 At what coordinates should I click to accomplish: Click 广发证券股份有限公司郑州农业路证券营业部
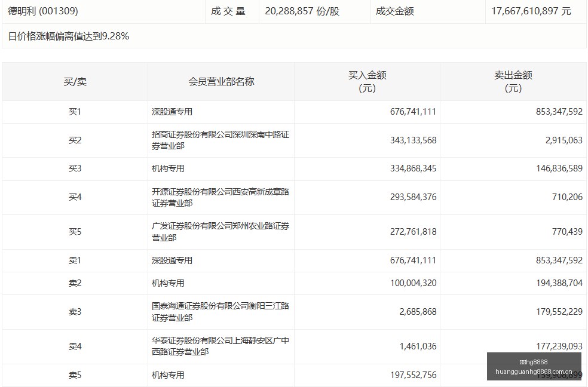pos(220,232)
